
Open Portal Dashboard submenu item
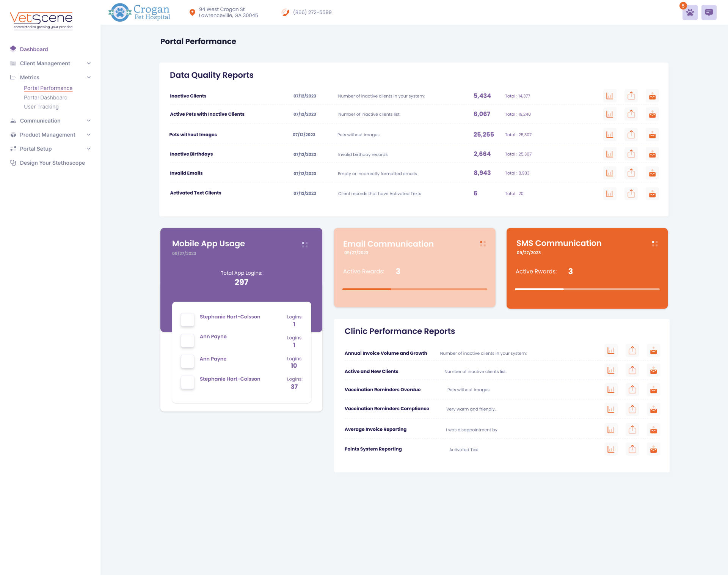pyautogui.click(x=45, y=98)
